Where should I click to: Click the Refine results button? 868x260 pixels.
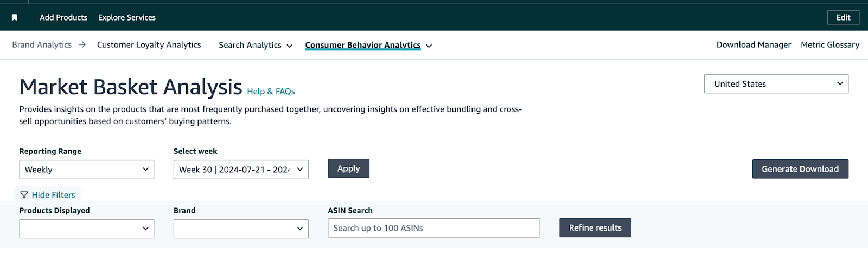595,228
